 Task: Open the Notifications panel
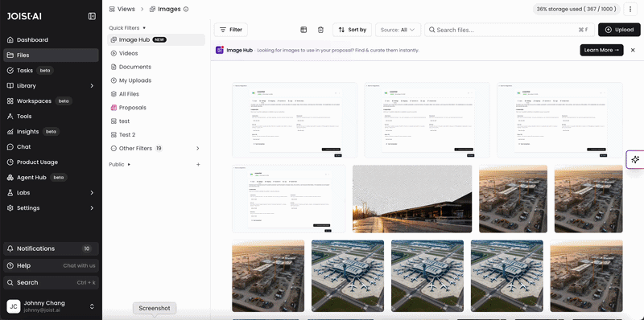[x=51, y=248]
